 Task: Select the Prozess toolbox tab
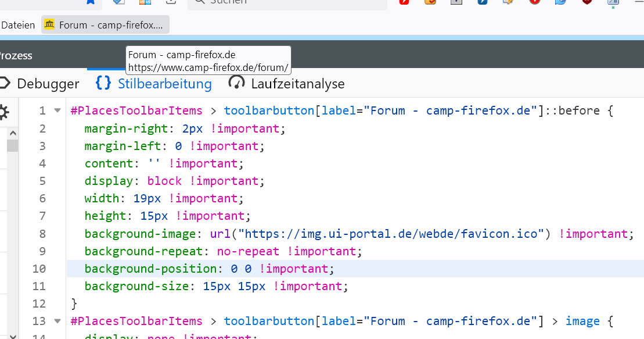16,56
